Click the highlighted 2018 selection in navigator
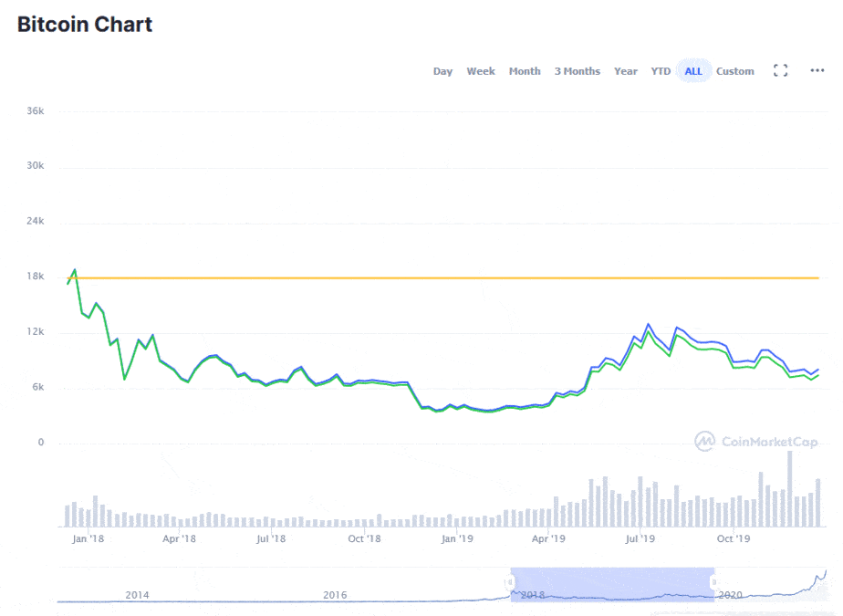The image size is (843, 616). (x=611, y=584)
